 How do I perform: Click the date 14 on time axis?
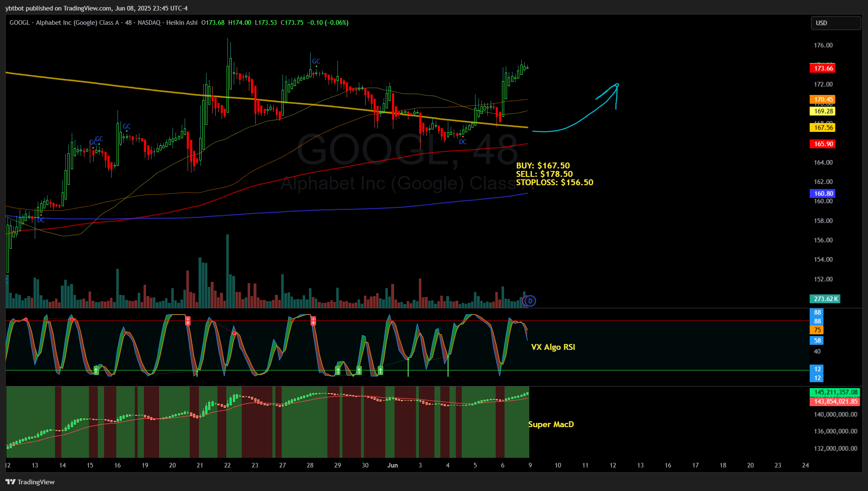click(63, 465)
